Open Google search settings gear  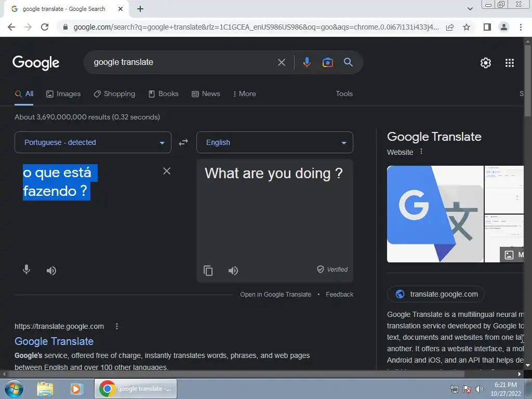[486, 63]
